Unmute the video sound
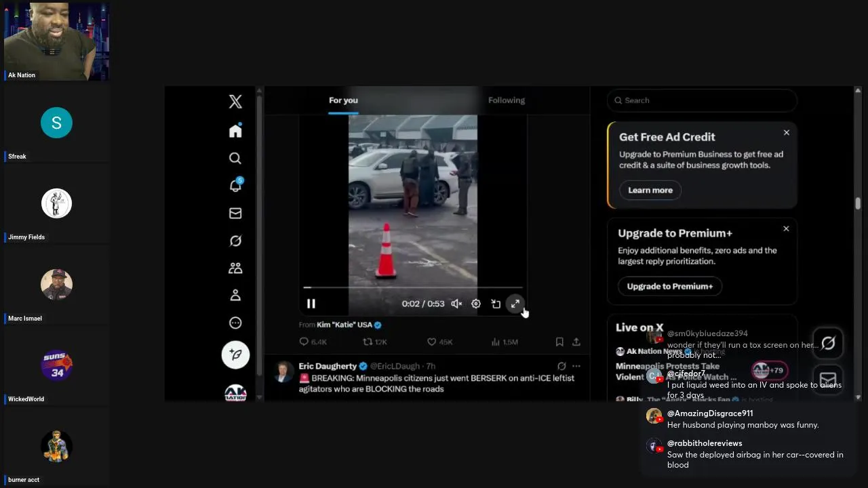868x488 pixels. [x=457, y=304]
